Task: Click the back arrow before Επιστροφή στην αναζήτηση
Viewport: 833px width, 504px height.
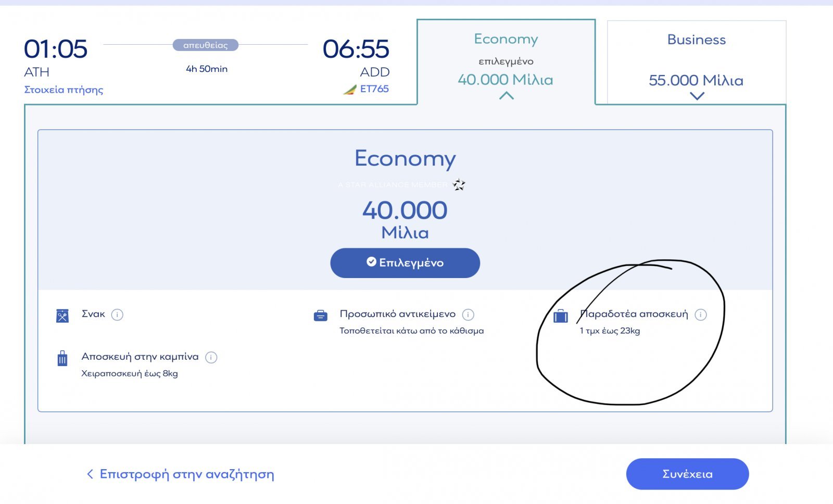Action: point(90,474)
